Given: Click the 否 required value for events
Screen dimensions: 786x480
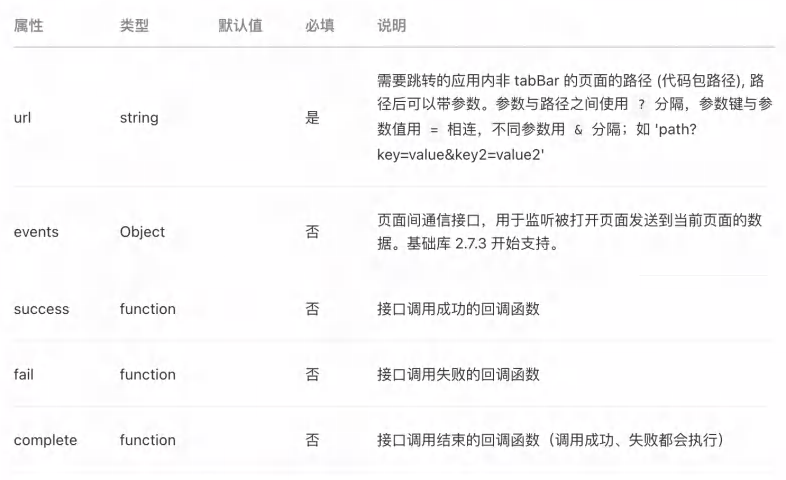Looking at the screenshot, I should 312,231.
